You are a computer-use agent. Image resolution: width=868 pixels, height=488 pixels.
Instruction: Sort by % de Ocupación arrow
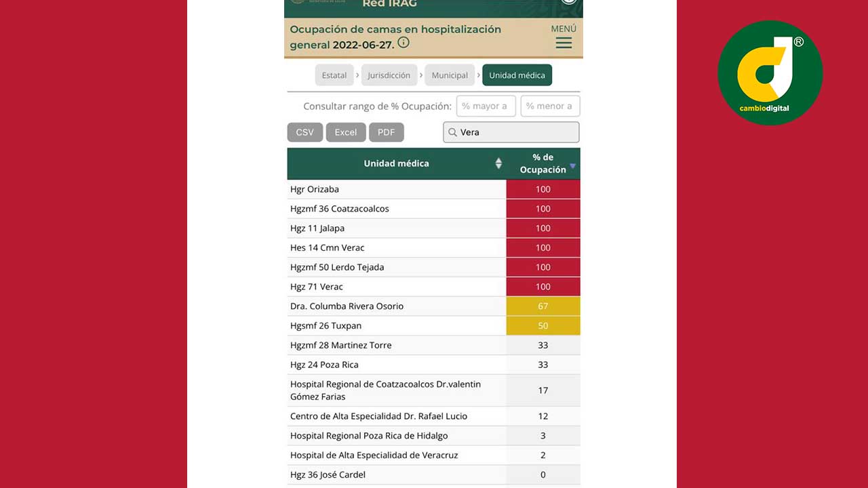[573, 166]
